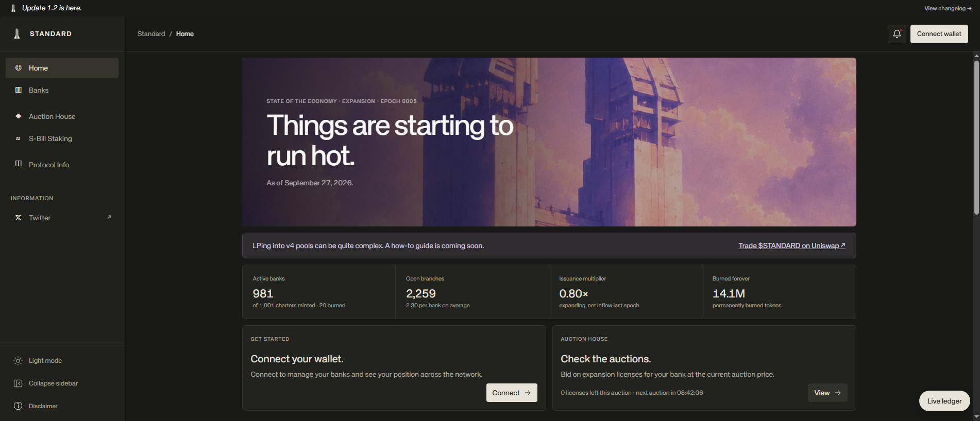Click the sun icon for Light mode
The image size is (980, 421).
18,361
